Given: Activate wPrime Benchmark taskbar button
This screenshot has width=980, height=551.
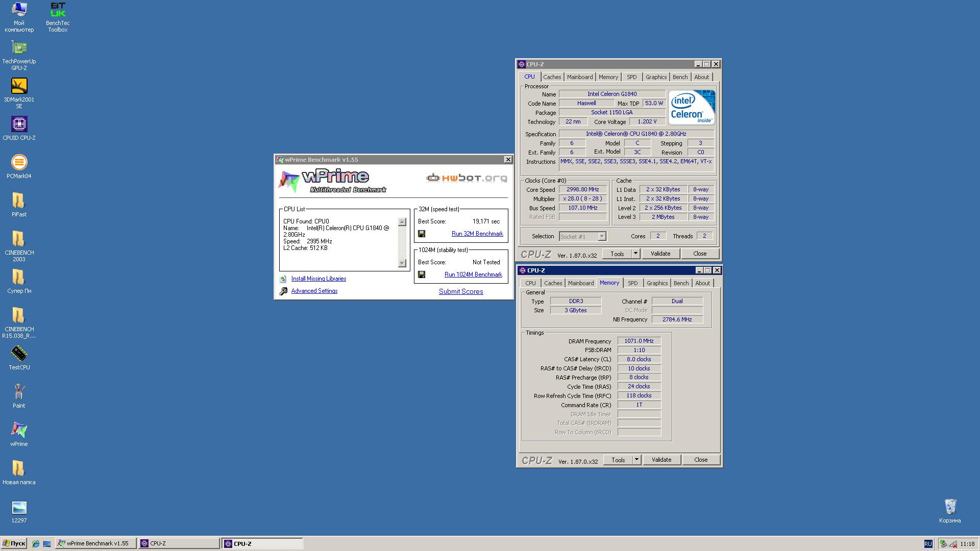Looking at the screenshot, I should (x=96, y=544).
